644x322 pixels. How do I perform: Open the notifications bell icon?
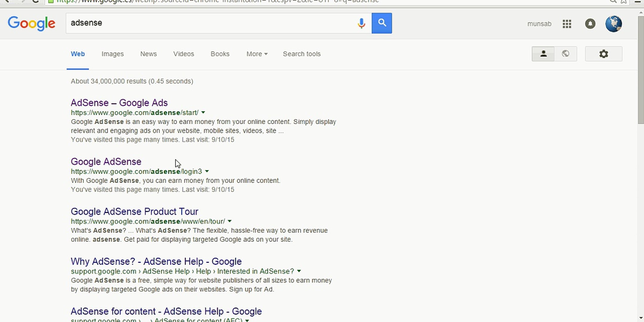(590, 24)
